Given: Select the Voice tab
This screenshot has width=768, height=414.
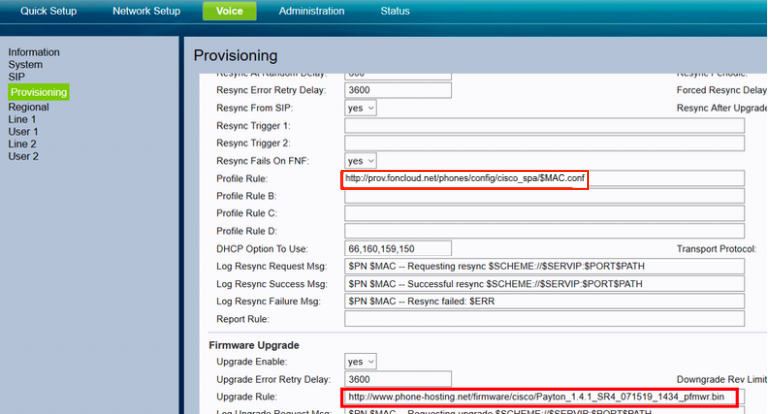Looking at the screenshot, I should [x=229, y=11].
